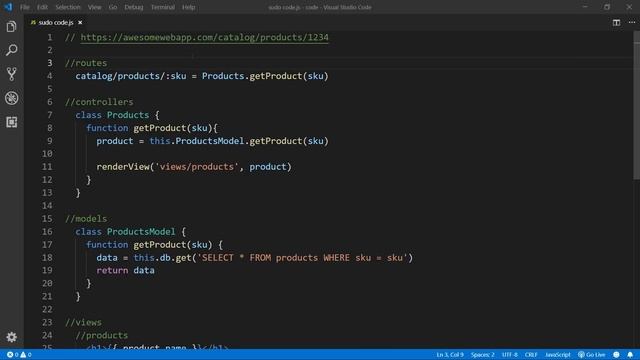This screenshot has height=360, width=640.
Task: Split the editor to the right
Action: point(616,22)
